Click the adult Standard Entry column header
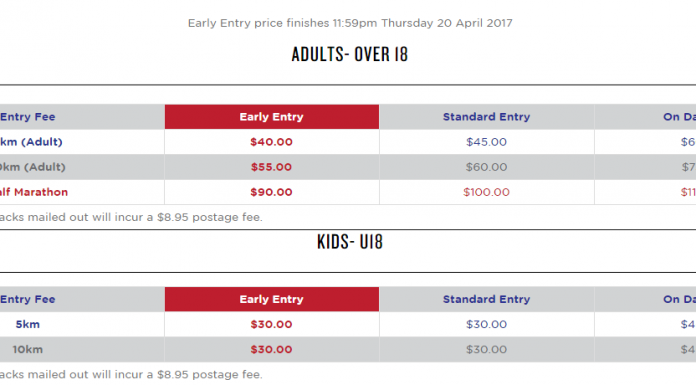 486,117
